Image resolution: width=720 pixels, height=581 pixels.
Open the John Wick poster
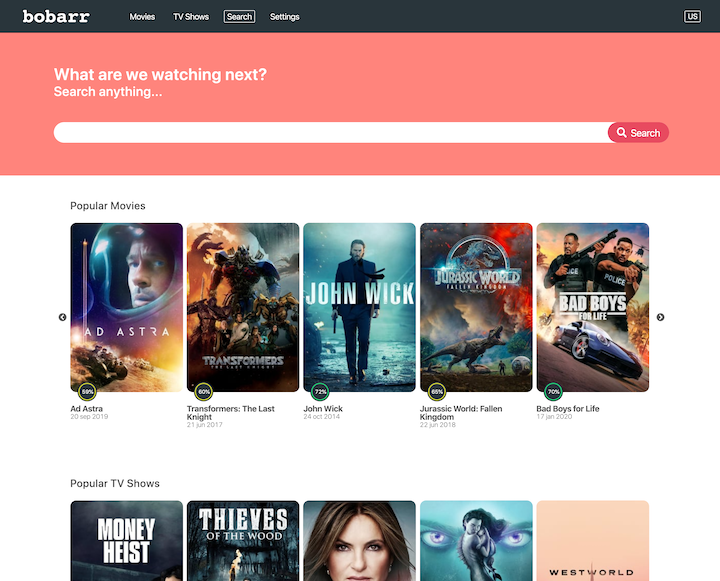pos(360,307)
